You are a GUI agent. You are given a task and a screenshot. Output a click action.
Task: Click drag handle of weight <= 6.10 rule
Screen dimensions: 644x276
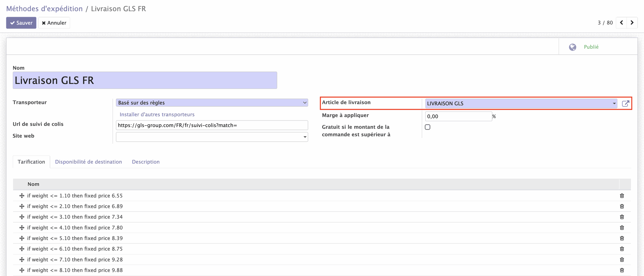(22, 249)
